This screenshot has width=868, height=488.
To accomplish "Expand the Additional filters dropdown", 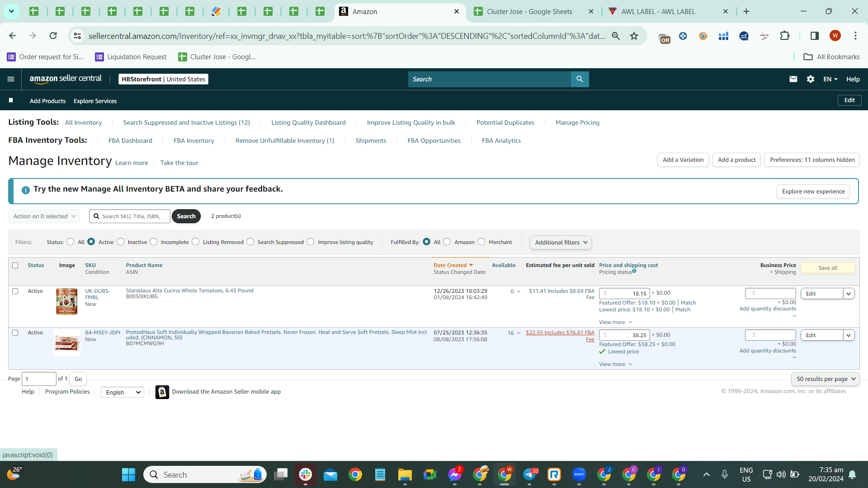I will 561,243.
